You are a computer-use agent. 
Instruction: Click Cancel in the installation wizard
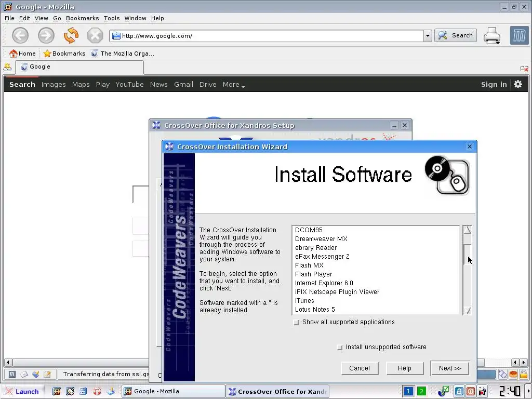[360, 368]
